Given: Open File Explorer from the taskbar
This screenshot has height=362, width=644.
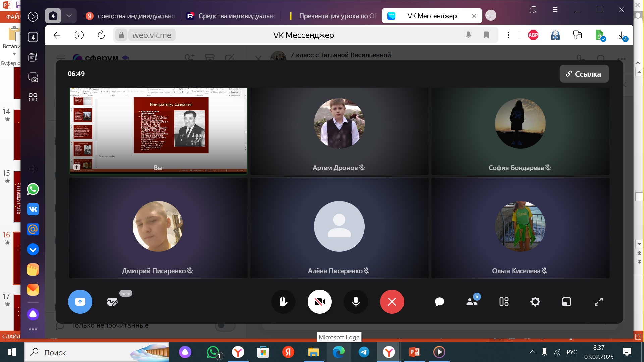Looking at the screenshot, I should coord(314,352).
